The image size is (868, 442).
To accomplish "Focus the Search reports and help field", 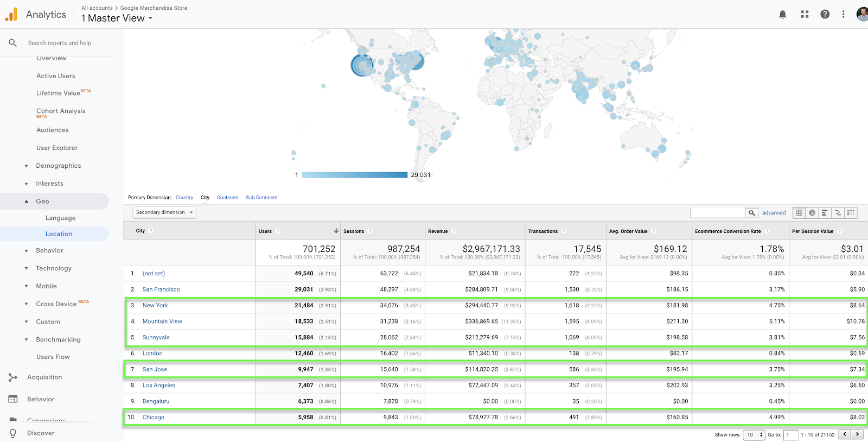I will pyautogui.click(x=60, y=43).
